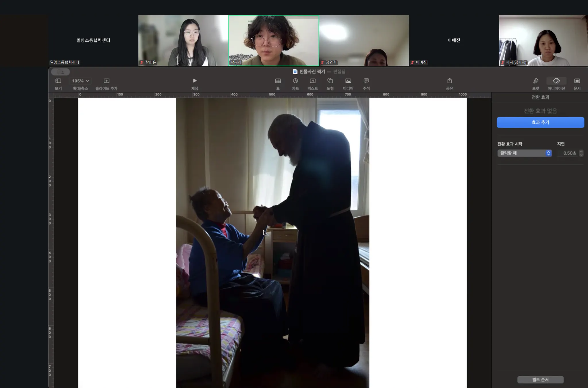Click the Share (공유) icon

pyautogui.click(x=449, y=81)
